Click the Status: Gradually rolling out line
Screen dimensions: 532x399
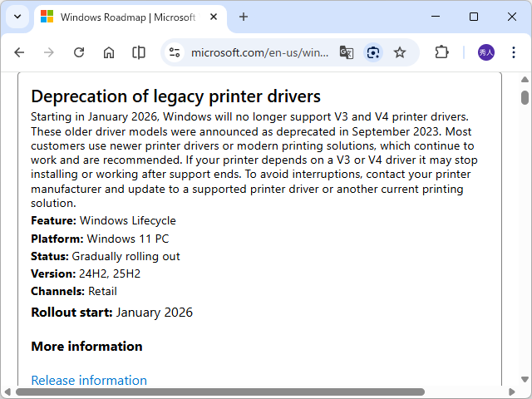click(106, 256)
